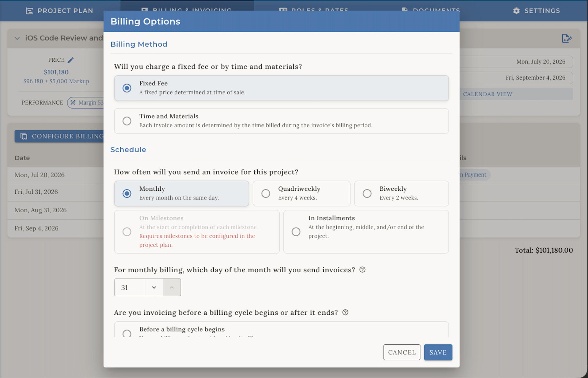This screenshot has width=588, height=378.
Task: Open Calendar View
Action: pos(488,94)
